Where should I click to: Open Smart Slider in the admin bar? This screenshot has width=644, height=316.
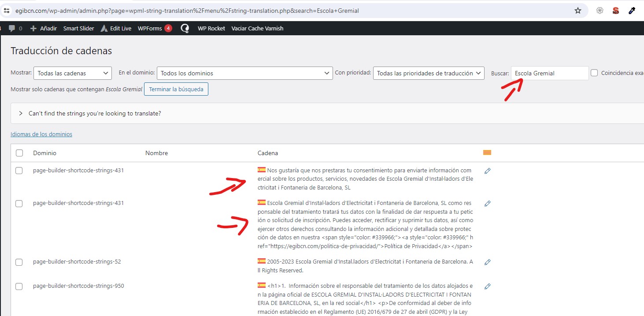pyautogui.click(x=78, y=28)
